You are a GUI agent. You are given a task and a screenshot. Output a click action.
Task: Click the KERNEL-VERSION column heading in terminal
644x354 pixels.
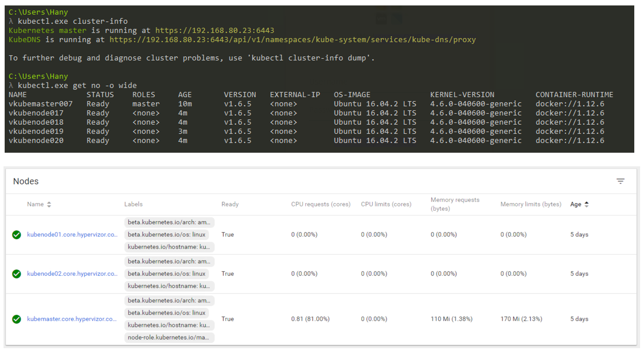point(462,95)
